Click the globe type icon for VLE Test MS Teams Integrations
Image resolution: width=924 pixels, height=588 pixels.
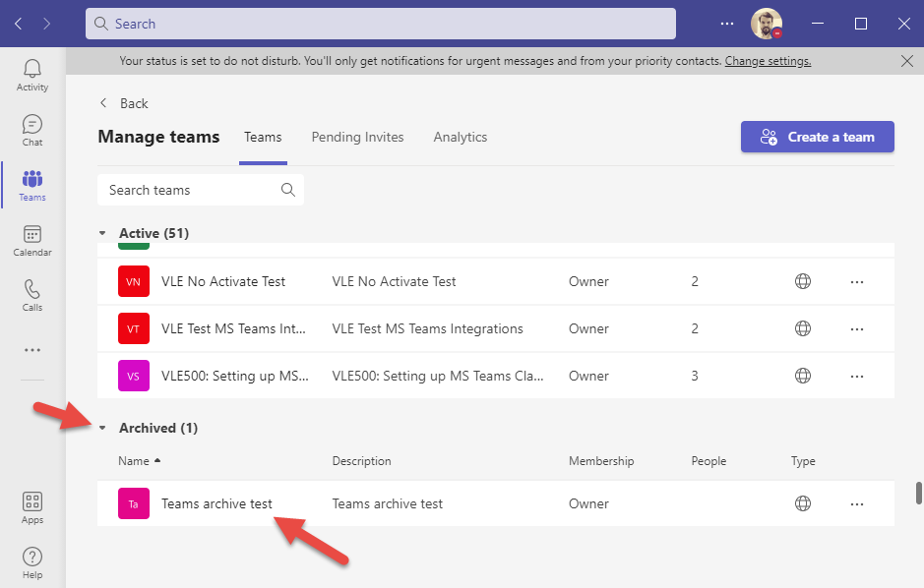[x=803, y=328]
